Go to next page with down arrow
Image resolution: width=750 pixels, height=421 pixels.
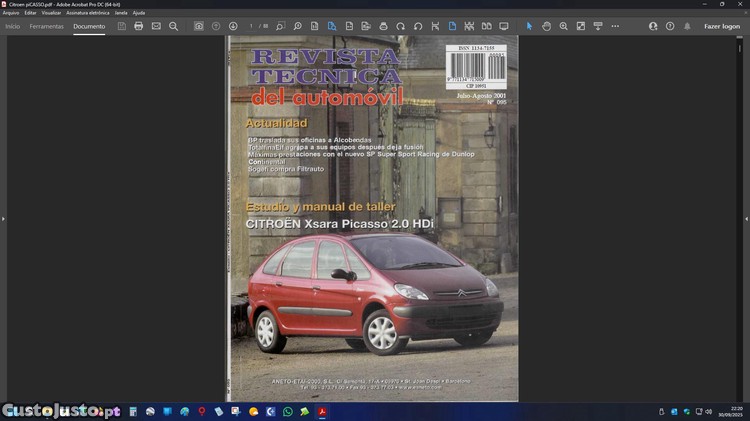[x=233, y=26]
